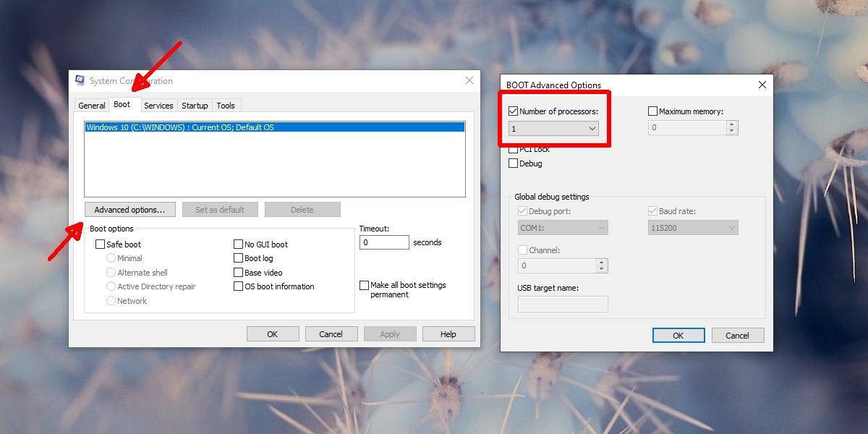Screen dimensions: 868x434
Task: Increase the Maximum memory value with up arrow
Action: click(732, 124)
